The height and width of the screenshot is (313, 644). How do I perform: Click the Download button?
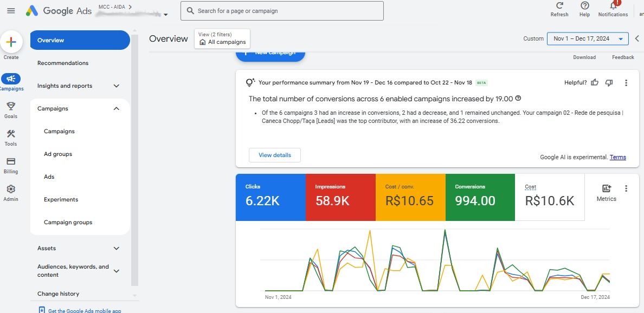[x=584, y=57]
